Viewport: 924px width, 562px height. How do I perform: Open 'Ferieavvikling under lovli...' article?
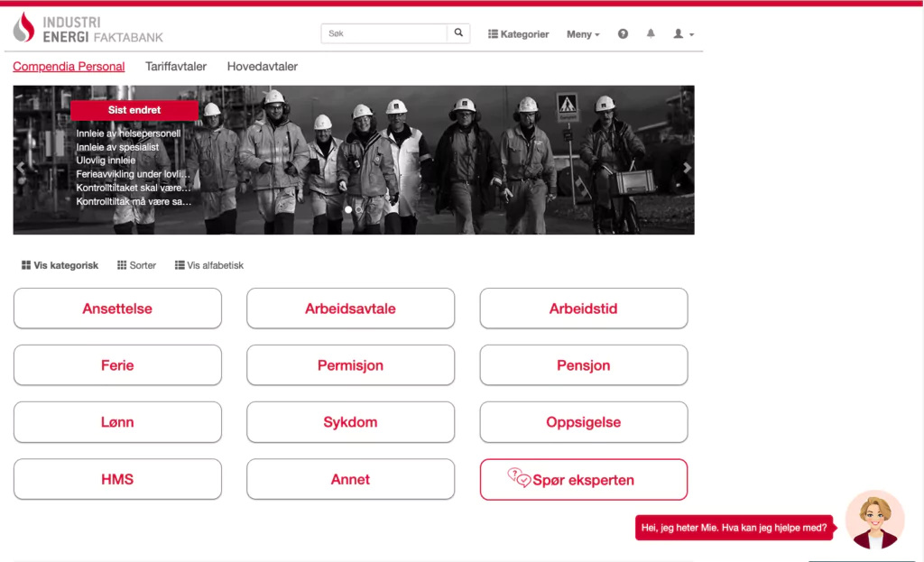tap(134, 174)
